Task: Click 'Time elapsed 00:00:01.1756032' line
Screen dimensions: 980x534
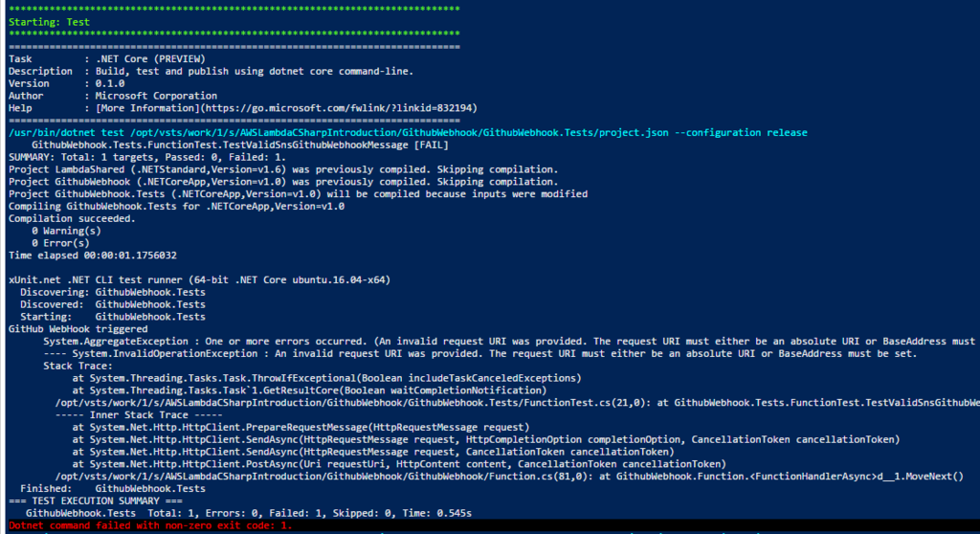Action: coord(93,256)
